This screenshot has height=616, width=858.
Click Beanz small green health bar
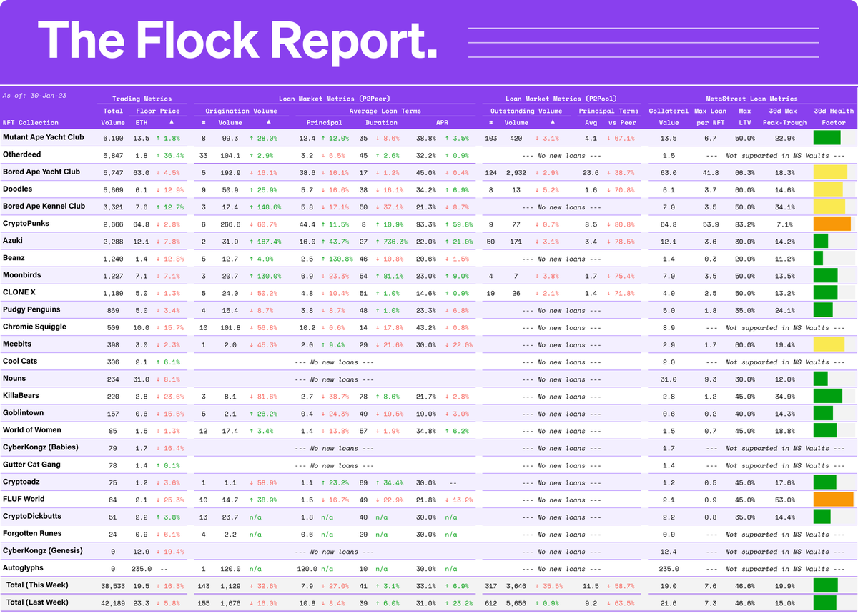[818, 258]
